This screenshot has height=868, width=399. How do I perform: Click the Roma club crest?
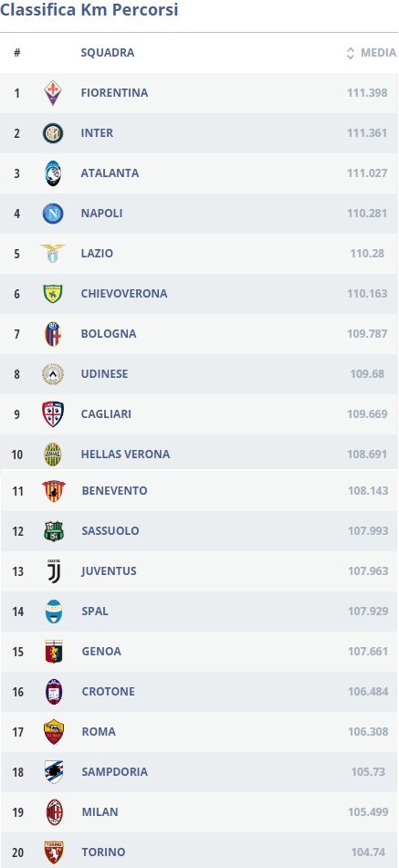(54, 732)
